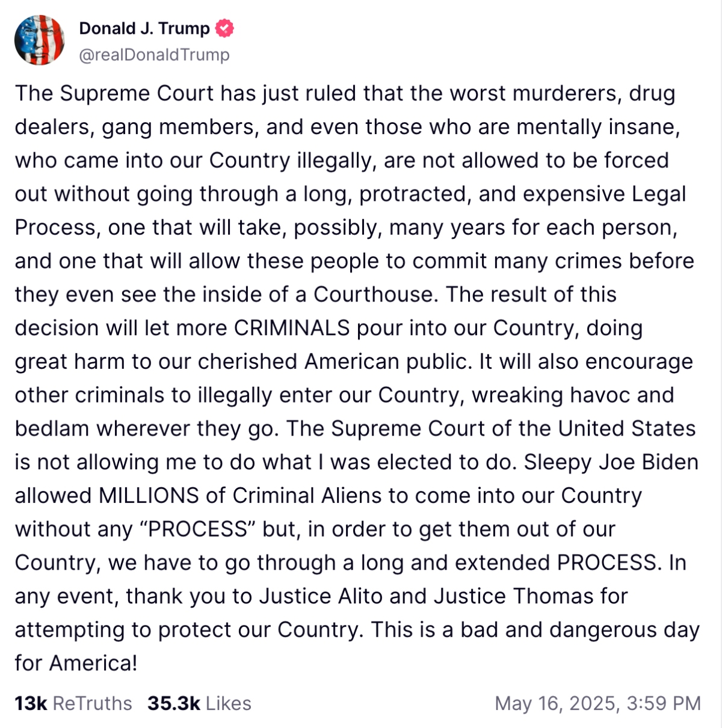View the 13k ReTruths count
This screenshot has height=728, width=722.
coord(31,703)
